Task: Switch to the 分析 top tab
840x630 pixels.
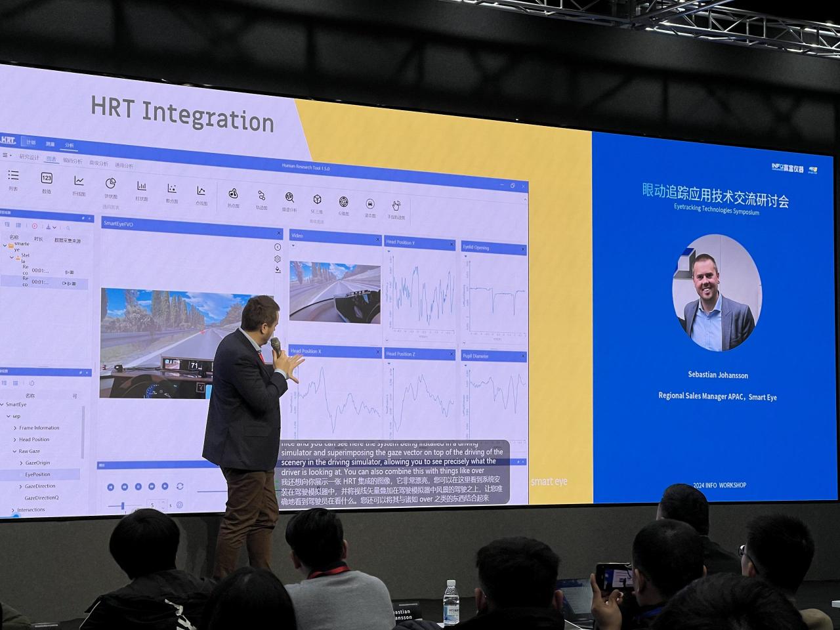Action: [69, 144]
